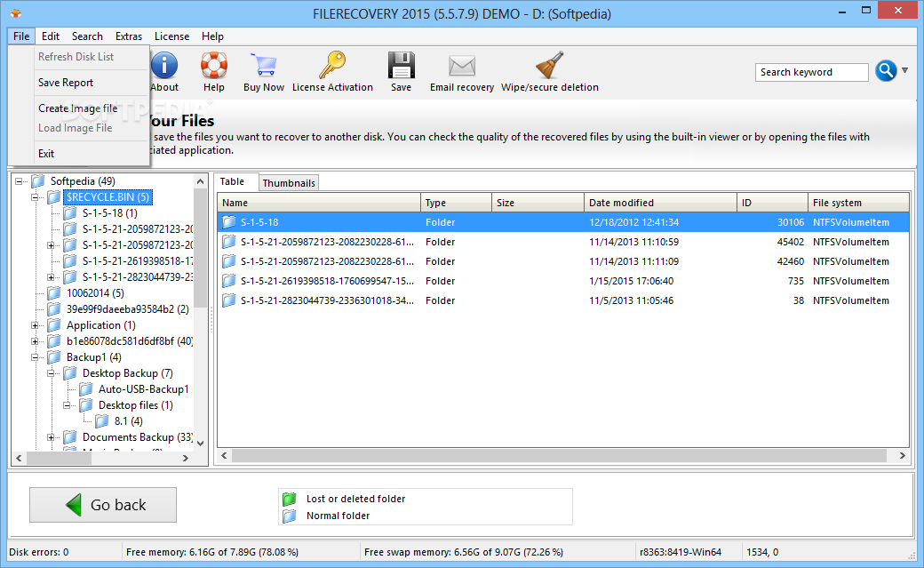
Task: Click the Search keyword field
Action: [811, 72]
